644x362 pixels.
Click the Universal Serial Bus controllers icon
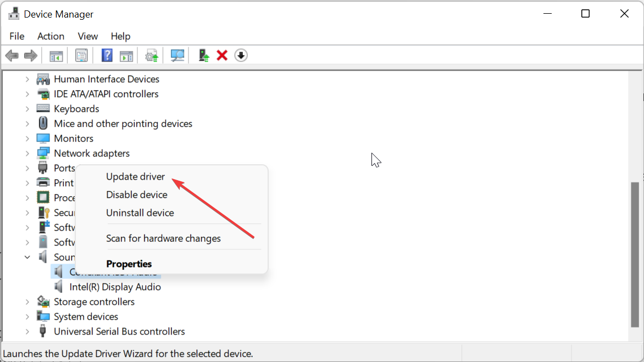[x=43, y=331]
